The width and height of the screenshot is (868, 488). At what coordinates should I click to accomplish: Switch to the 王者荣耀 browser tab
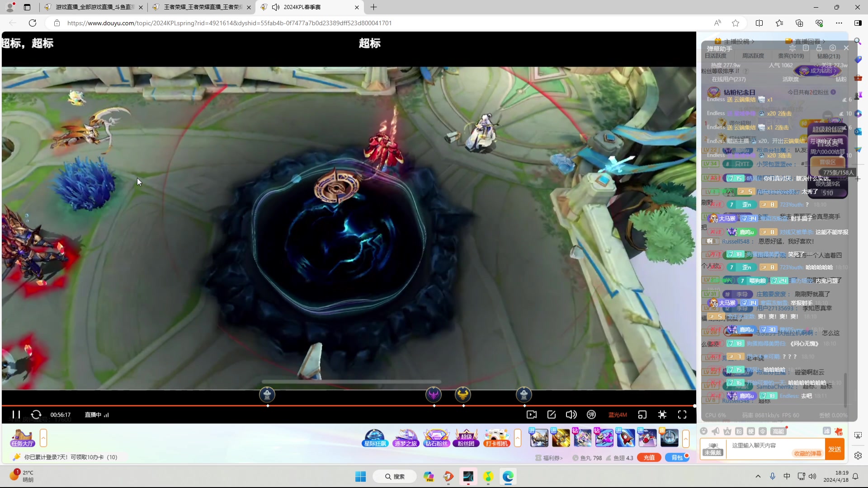click(203, 7)
